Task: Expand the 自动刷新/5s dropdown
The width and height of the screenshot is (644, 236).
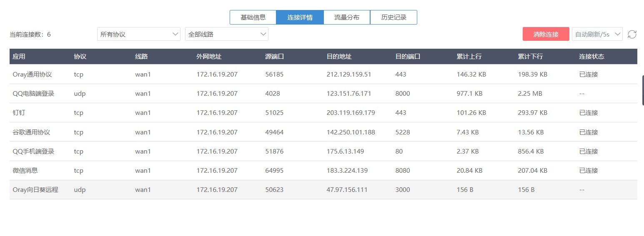Action: point(597,34)
